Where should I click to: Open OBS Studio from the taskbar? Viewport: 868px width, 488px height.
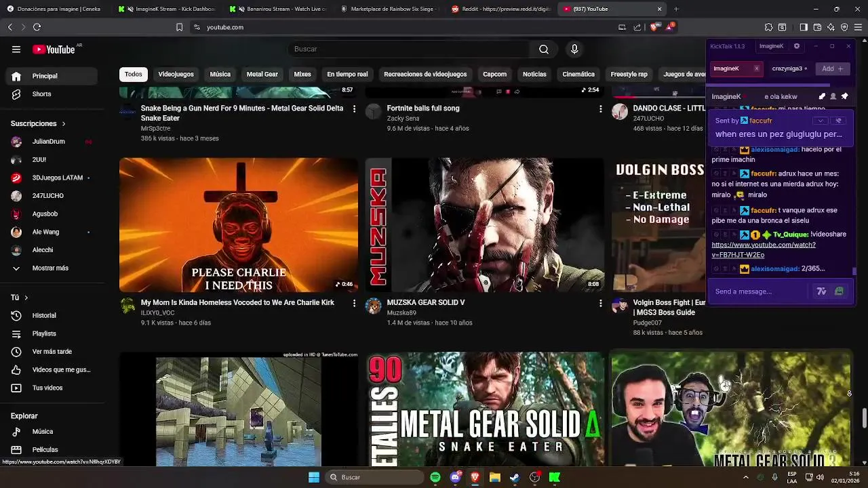pos(535,477)
